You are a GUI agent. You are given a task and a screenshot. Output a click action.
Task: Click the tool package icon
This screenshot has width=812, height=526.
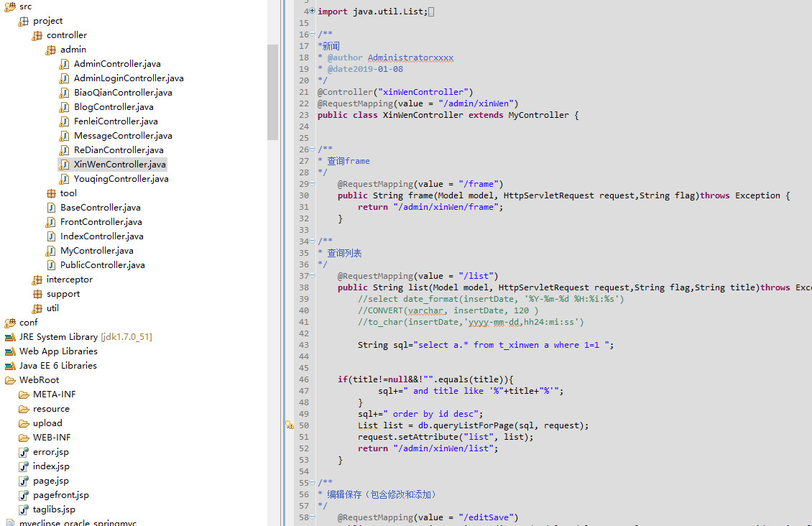click(51, 193)
